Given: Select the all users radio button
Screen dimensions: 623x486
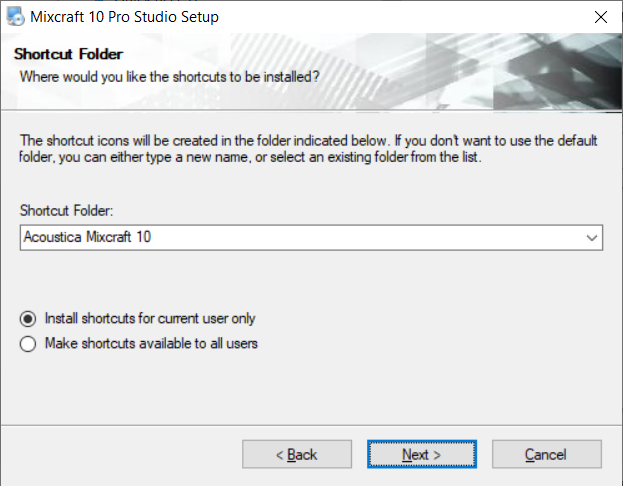Looking at the screenshot, I should (28, 344).
